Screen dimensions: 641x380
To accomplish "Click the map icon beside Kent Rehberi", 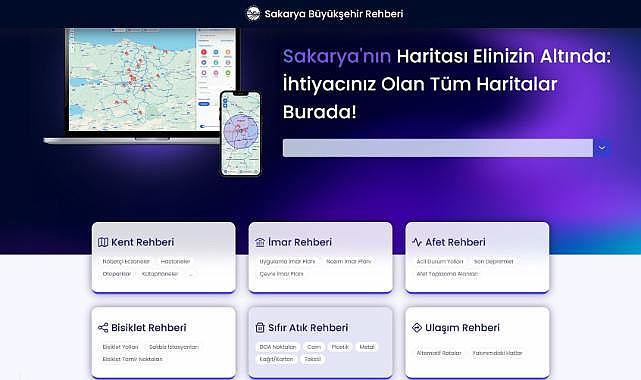I will pos(103,242).
